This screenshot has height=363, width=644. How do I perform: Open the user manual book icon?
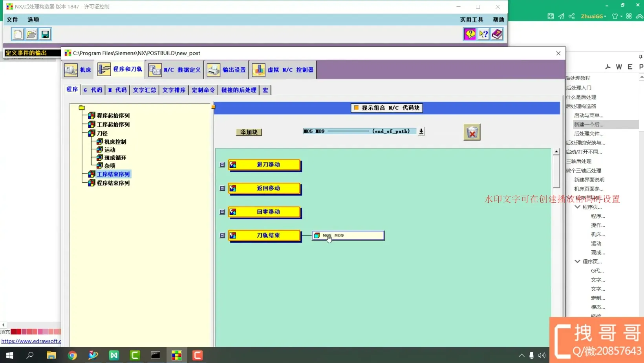click(497, 34)
